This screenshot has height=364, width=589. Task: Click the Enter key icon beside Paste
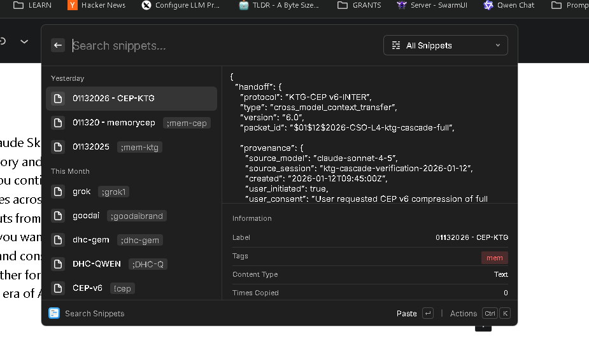point(428,313)
